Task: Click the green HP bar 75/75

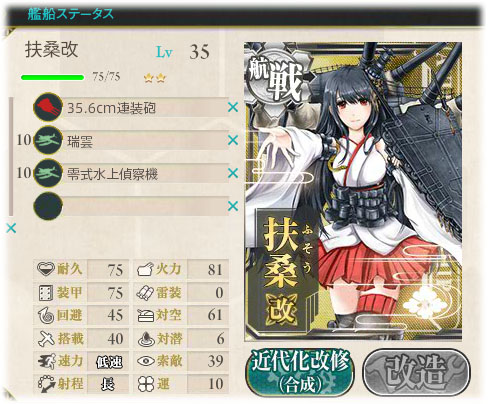Action: [x=52, y=78]
